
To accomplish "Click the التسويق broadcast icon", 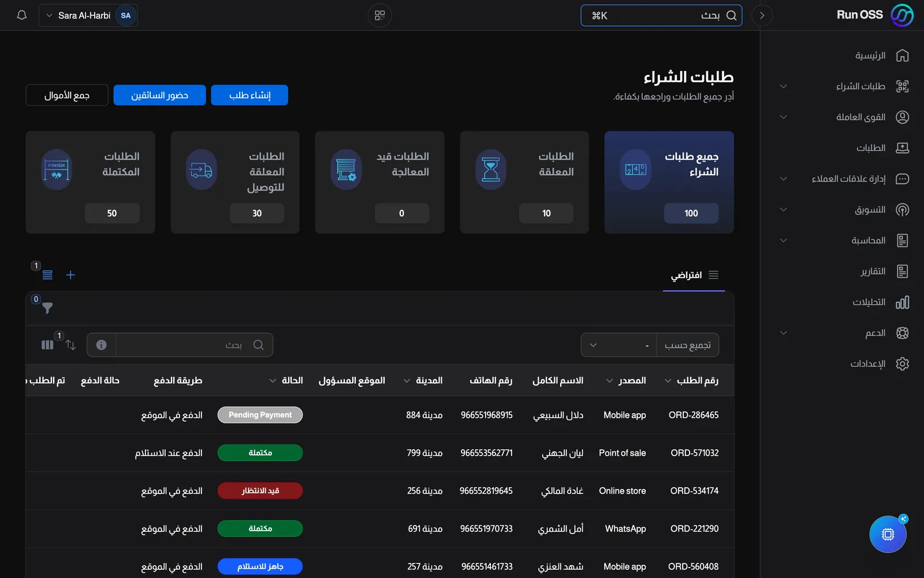I will 902,210.
